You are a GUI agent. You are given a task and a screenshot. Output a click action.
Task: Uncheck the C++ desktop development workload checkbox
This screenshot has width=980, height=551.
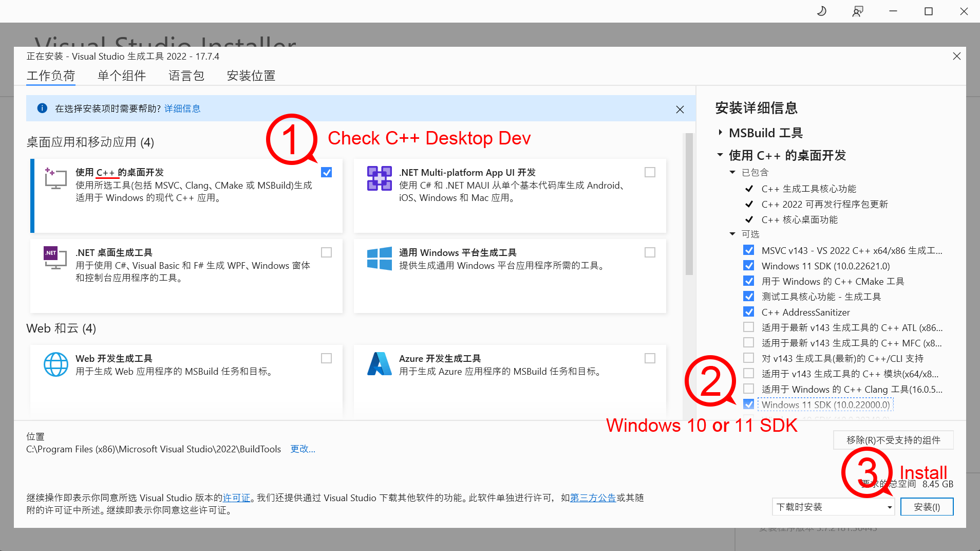point(326,172)
